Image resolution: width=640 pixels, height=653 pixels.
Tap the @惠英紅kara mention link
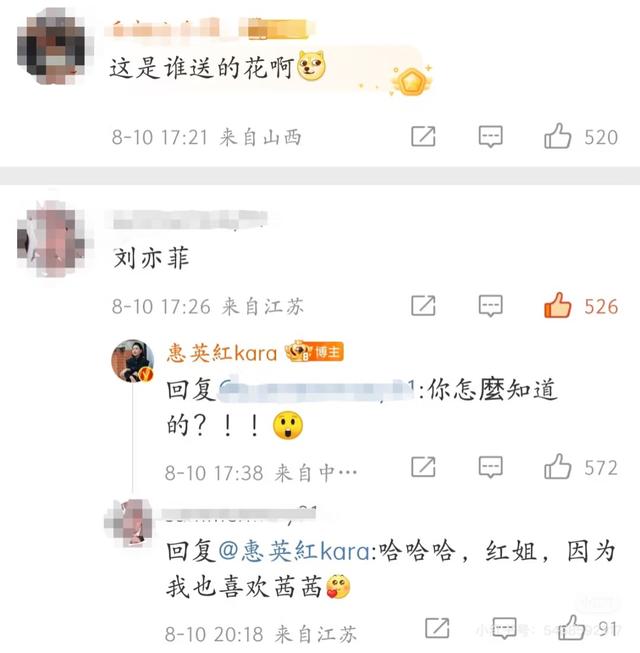click(x=294, y=551)
